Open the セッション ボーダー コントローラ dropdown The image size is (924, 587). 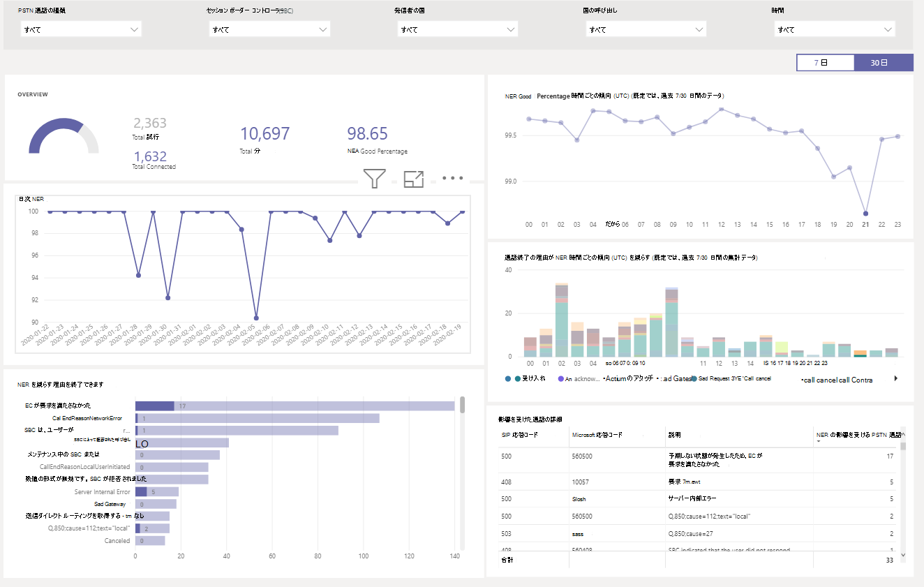269,29
